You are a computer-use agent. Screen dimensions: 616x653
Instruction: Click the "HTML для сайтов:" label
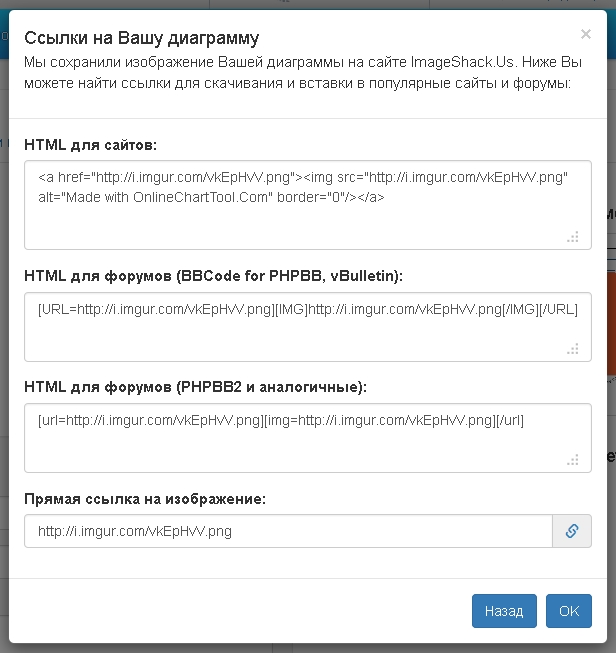click(90, 145)
